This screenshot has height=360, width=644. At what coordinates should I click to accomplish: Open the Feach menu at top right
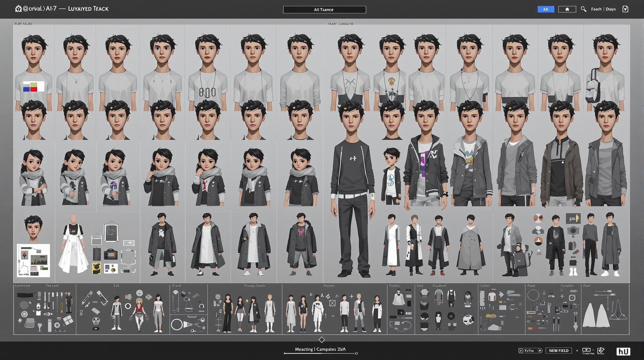pyautogui.click(x=596, y=9)
